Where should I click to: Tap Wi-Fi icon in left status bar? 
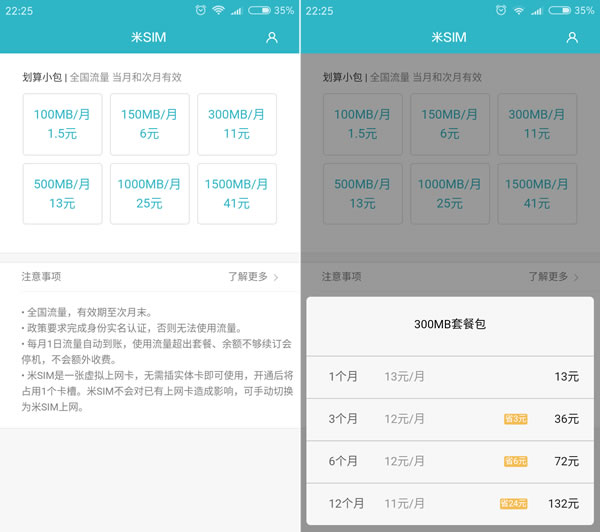pos(218,10)
